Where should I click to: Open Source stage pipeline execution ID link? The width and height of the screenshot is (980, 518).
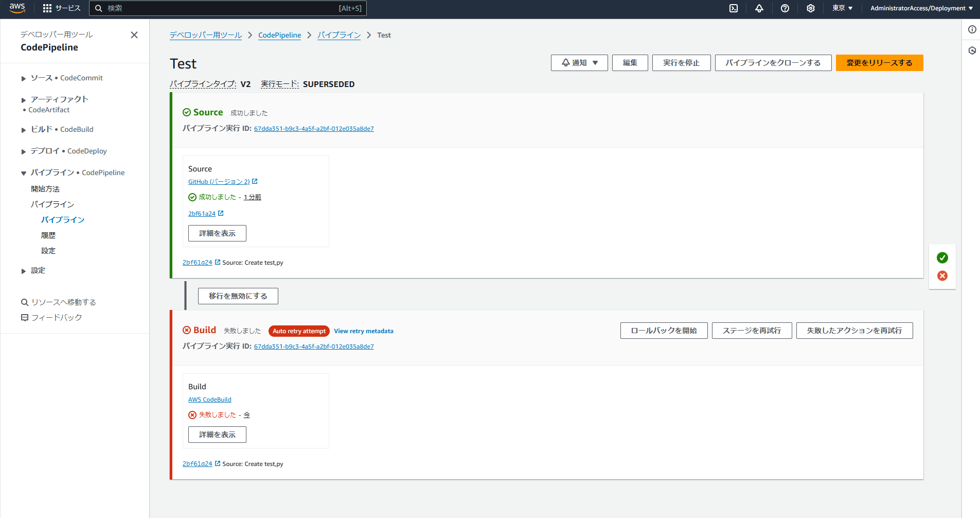point(314,129)
